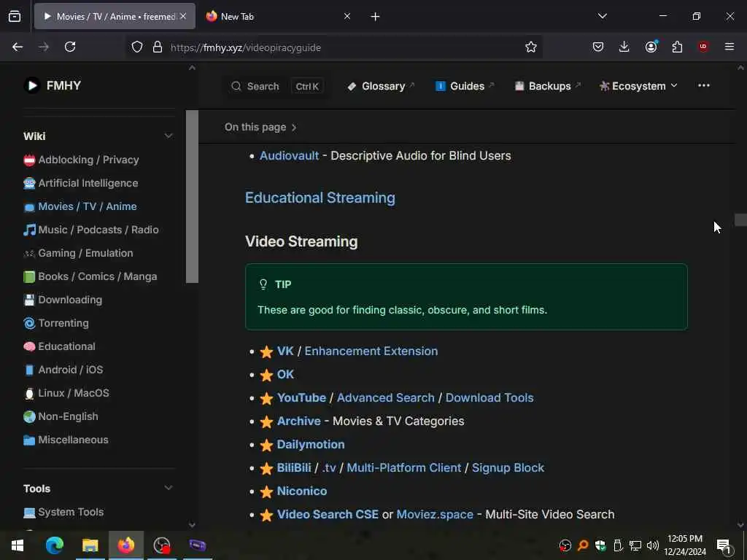Open the extensions puzzle icon
The width and height of the screenshot is (747, 560).
[x=677, y=47]
